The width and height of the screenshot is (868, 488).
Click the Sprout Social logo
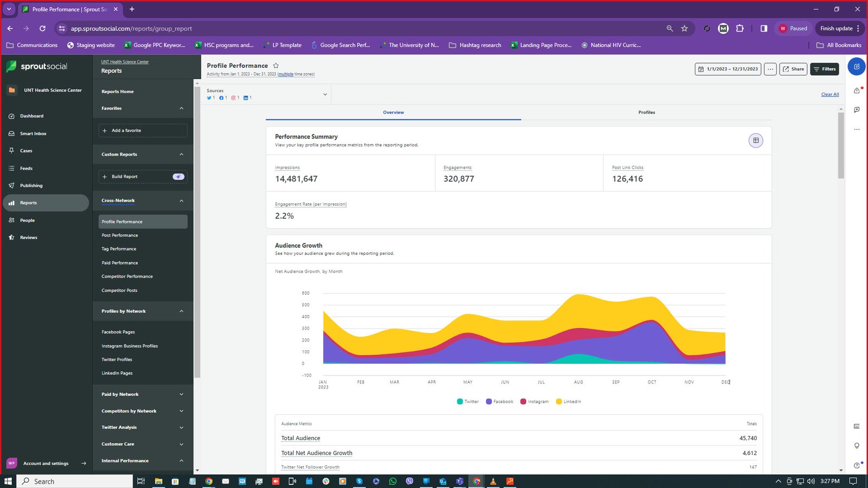(x=37, y=66)
